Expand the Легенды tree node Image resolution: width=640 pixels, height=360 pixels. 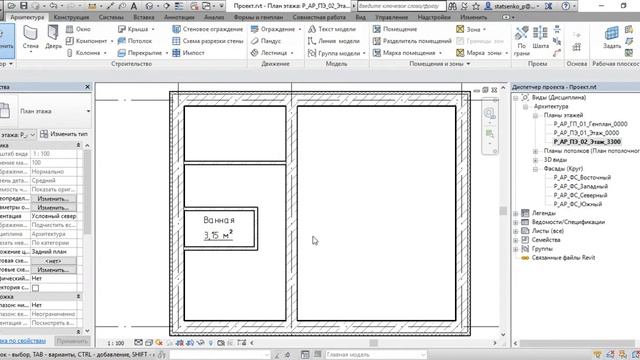click(x=516, y=213)
